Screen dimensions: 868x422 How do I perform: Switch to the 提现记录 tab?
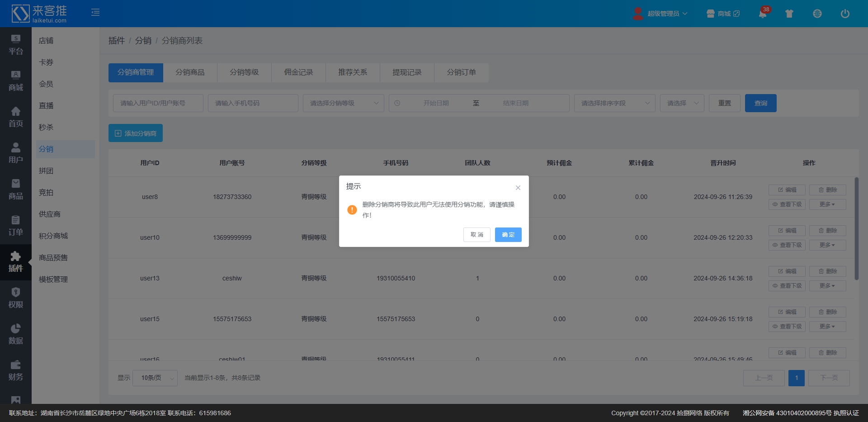tap(407, 72)
